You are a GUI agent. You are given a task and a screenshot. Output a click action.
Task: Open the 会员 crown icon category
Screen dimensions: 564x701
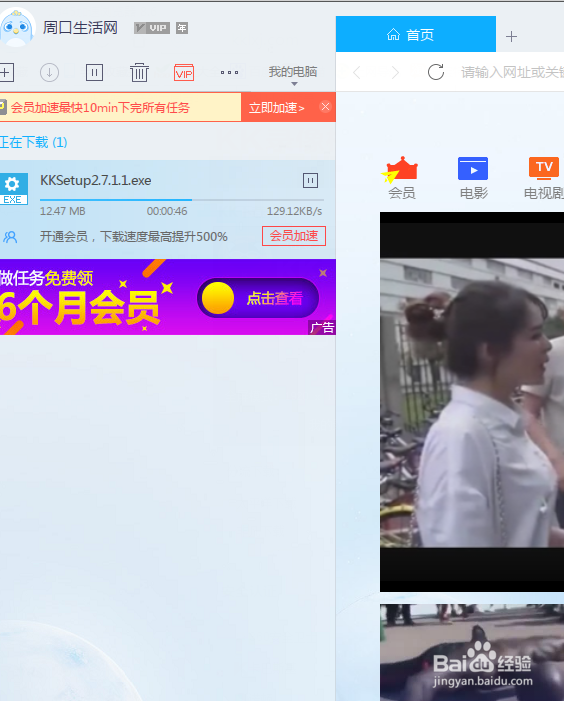pos(401,178)
